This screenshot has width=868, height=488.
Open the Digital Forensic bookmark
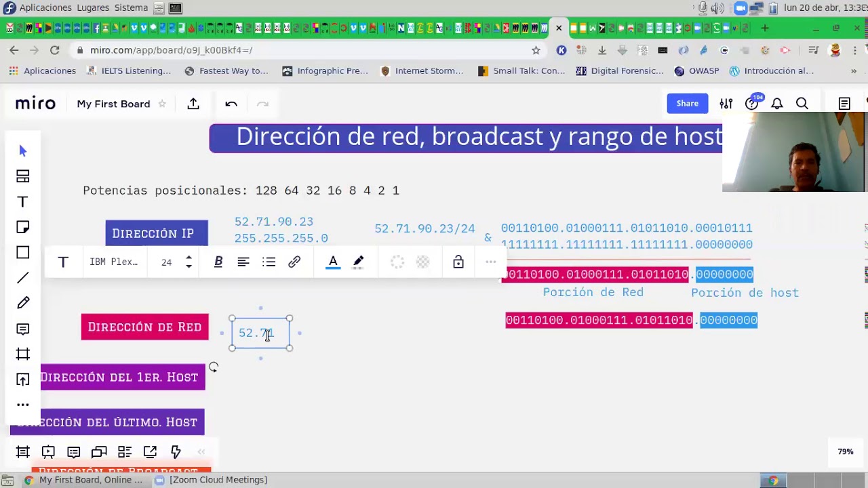(620, 70)
